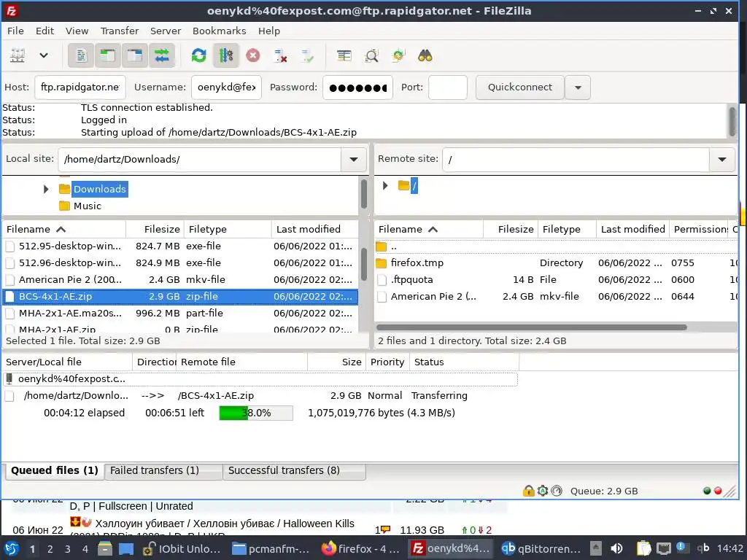Expand the Downloads folder in local tree
The height and width of the screenshot is (560, 747).
(46, 189)
